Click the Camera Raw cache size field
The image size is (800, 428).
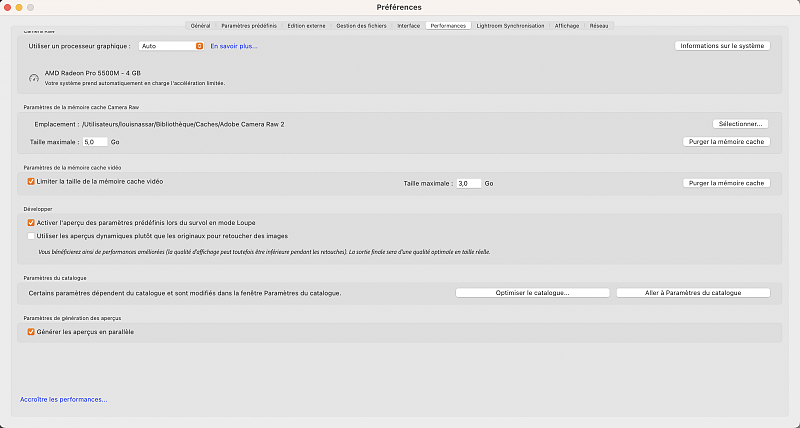[95, 142]
